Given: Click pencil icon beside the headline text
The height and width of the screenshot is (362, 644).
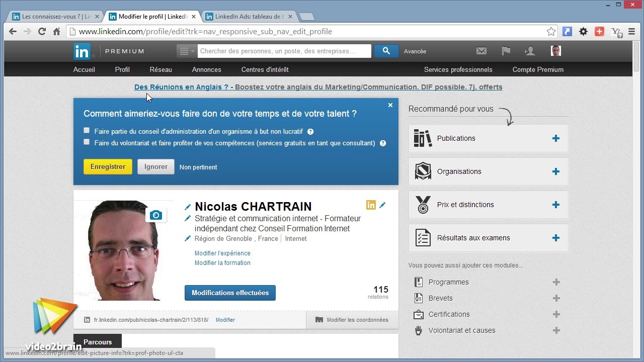Looking at the screenshot, I should pos(188,218).
